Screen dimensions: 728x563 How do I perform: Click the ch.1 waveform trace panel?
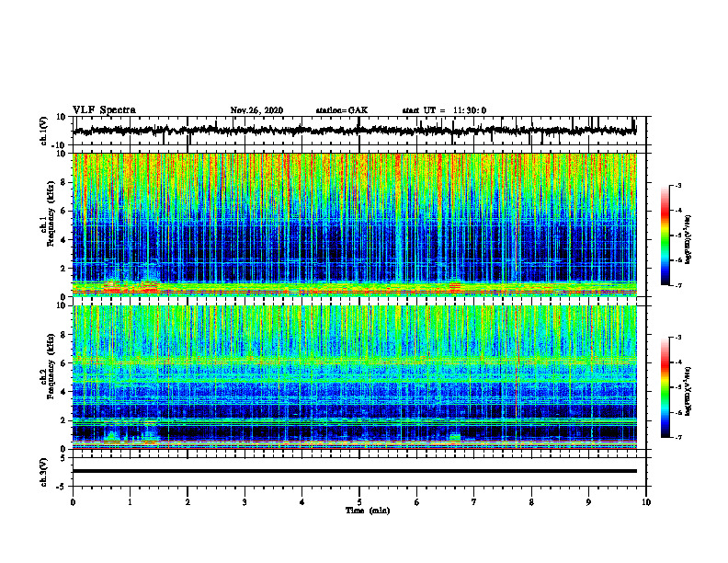[x=359, y=131]
